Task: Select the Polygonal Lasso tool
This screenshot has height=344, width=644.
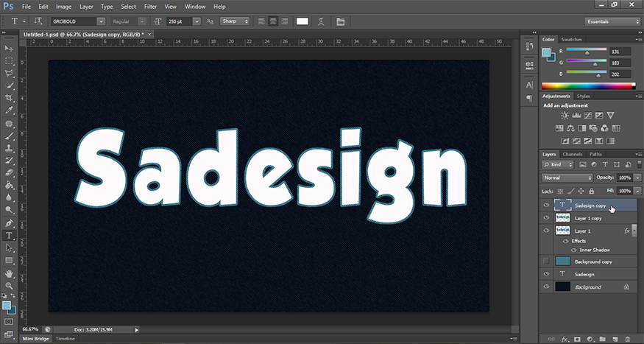Action: click(x=9, y=74)
